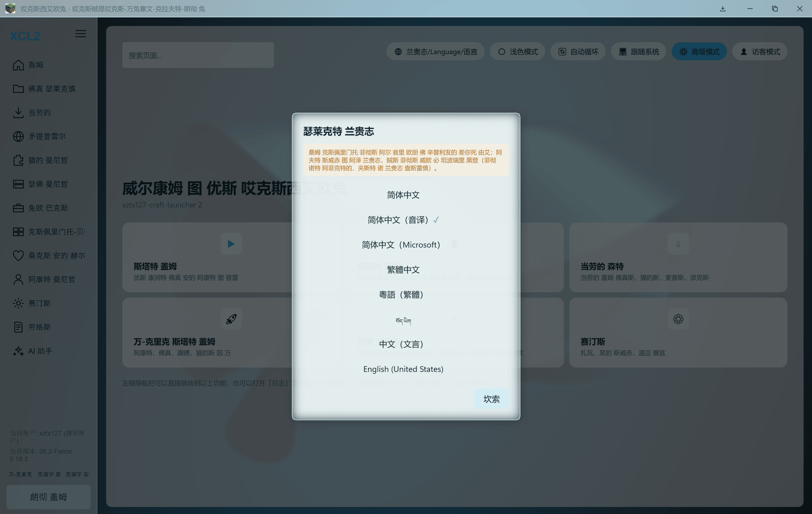Toggle 访客模式 guest mode
This screenshot has width=812, height=514.
(760, 52)
